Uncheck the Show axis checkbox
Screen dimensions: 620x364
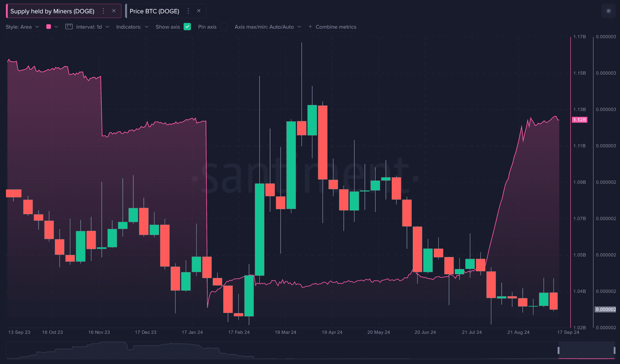pyautogui.click(x=187, y=27)
